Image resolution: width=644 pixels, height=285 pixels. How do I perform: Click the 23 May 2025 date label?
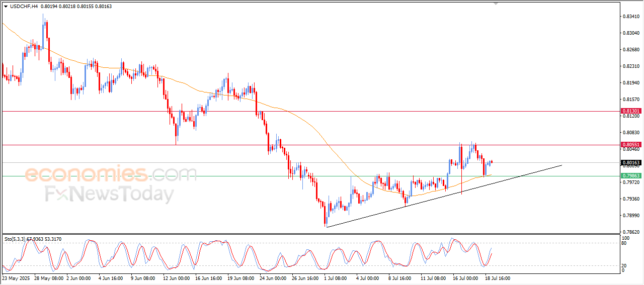pyautogui.click(x=16, y=278)
